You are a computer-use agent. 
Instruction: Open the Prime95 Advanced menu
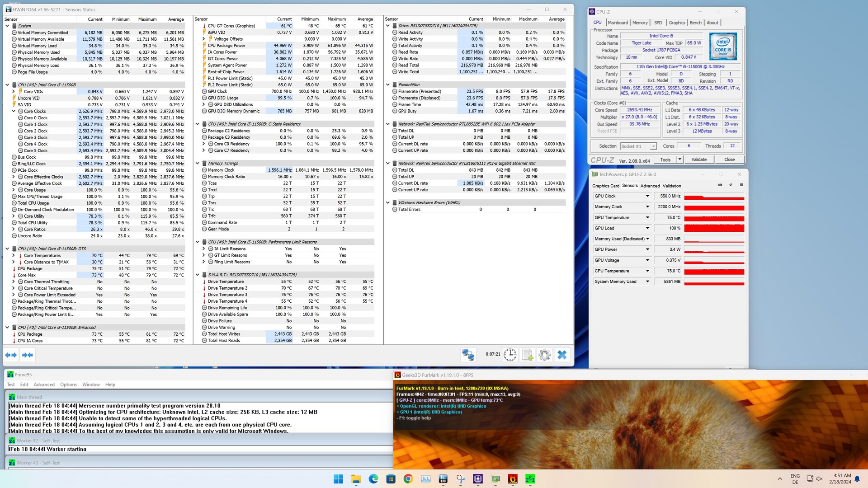pyautogui.click(x=44, y=385)
